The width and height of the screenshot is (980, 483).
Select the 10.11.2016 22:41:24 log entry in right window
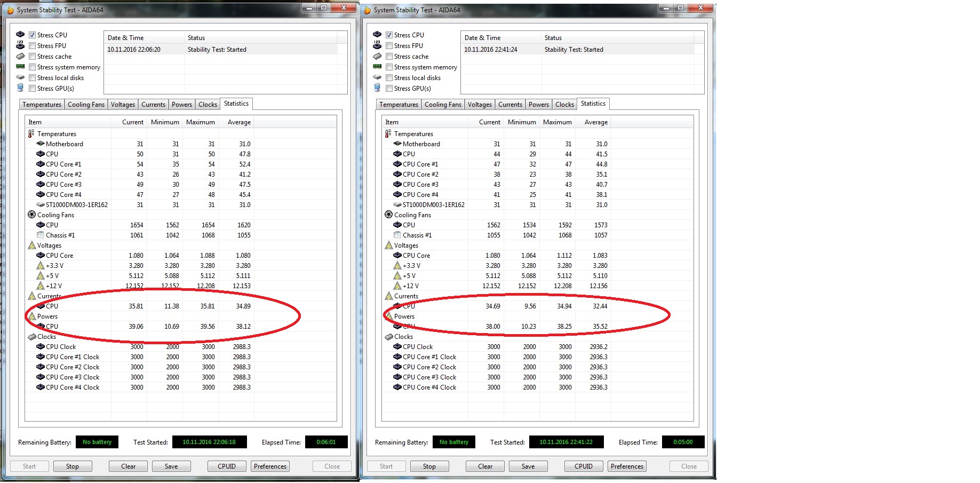click(x=578, y=50)
